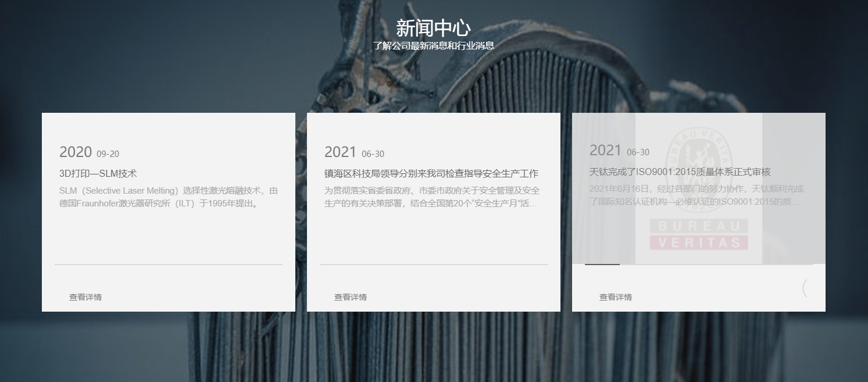This screenshot has width=868, height=382.
Task: Open the 镇海区科技局领导 safety inspection headline
Action: coord(431,173)
